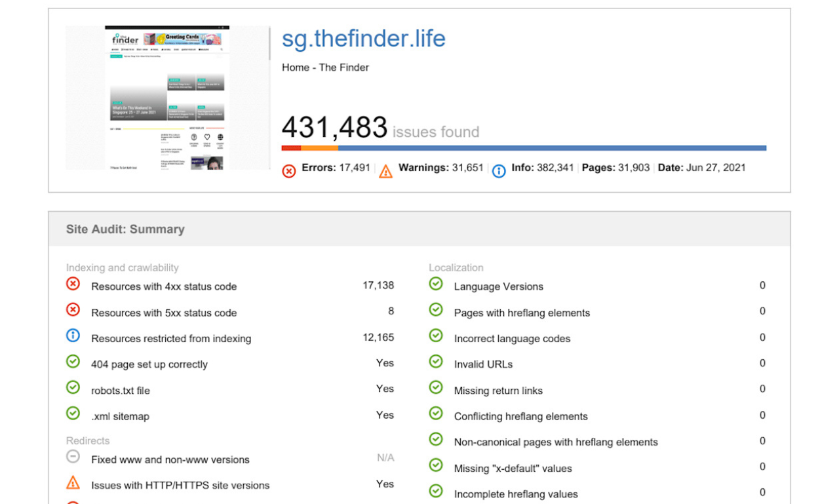Click the warning icon beside Issues with HTTP/HTTPS site versions
The image size is (839, 504).
(73, 483)
